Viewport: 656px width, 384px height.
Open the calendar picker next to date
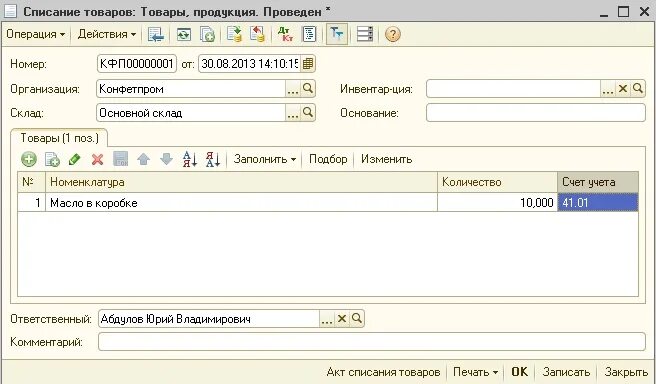[x=308, y=64]
